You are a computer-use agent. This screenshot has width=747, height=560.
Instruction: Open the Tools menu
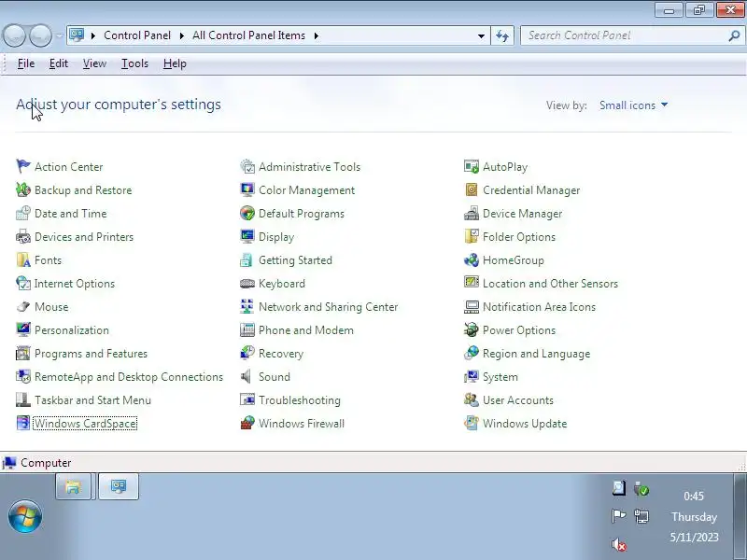(134, 63)
